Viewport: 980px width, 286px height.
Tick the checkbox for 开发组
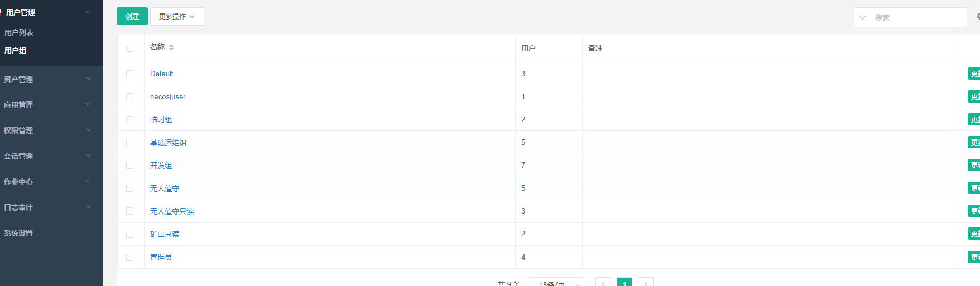tap(130, 165)
